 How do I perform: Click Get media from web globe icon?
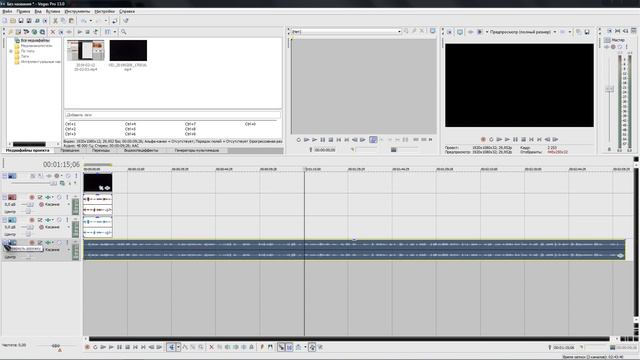click(34, 32)
